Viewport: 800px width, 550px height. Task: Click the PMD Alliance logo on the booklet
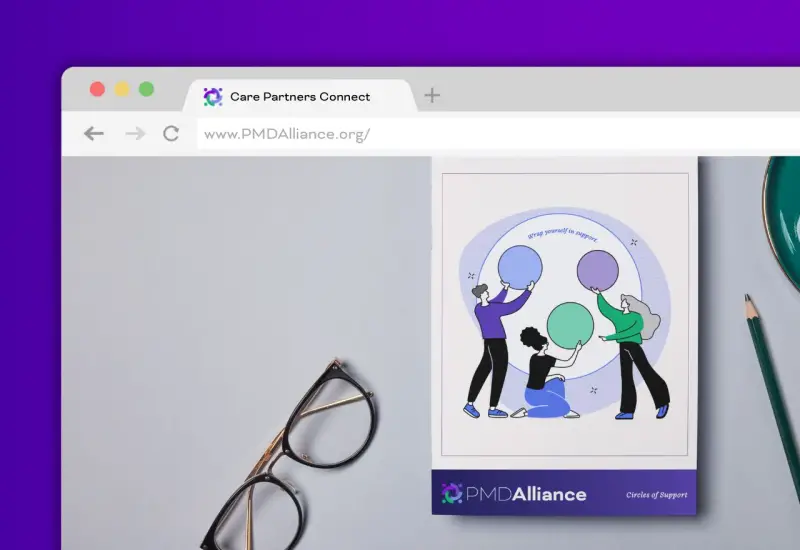tap(514, 493)
